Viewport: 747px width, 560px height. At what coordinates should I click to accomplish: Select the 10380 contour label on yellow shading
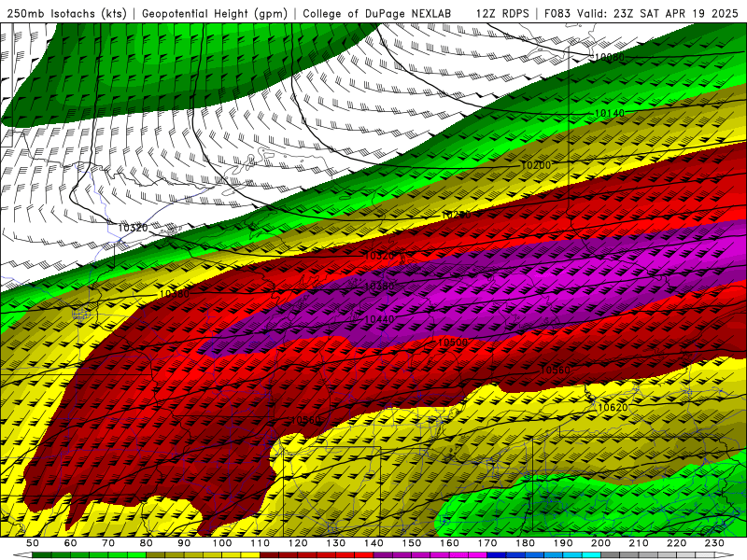(175, 294)
